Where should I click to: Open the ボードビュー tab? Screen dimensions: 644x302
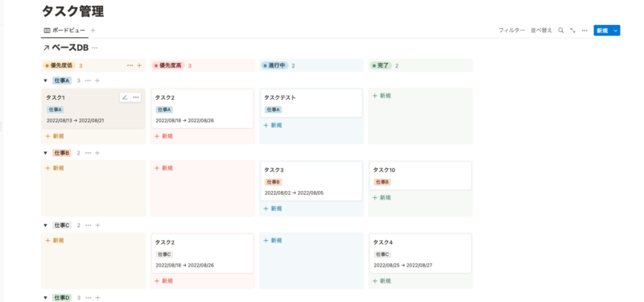click(64, 31)
